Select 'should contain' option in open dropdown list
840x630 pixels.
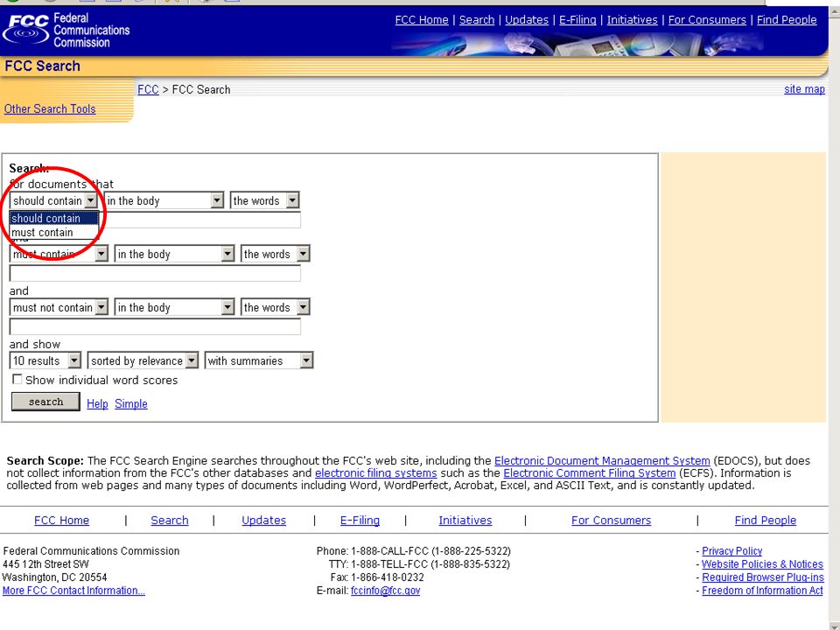54,218
